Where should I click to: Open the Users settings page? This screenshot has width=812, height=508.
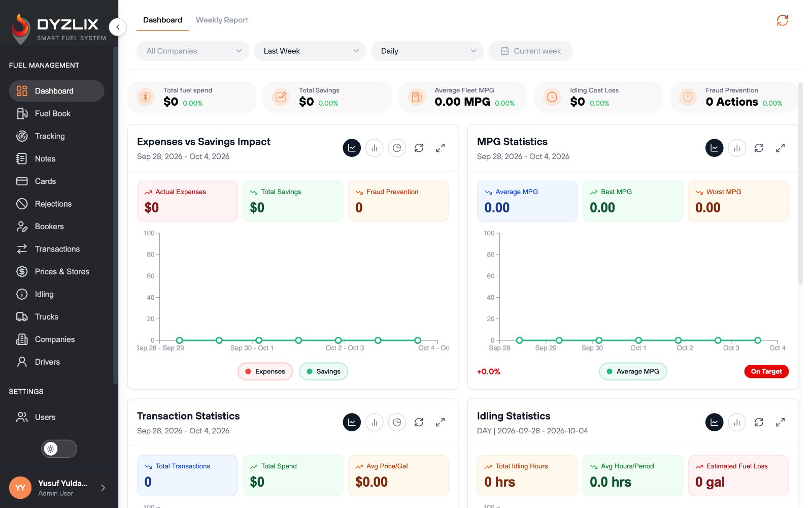56,417
